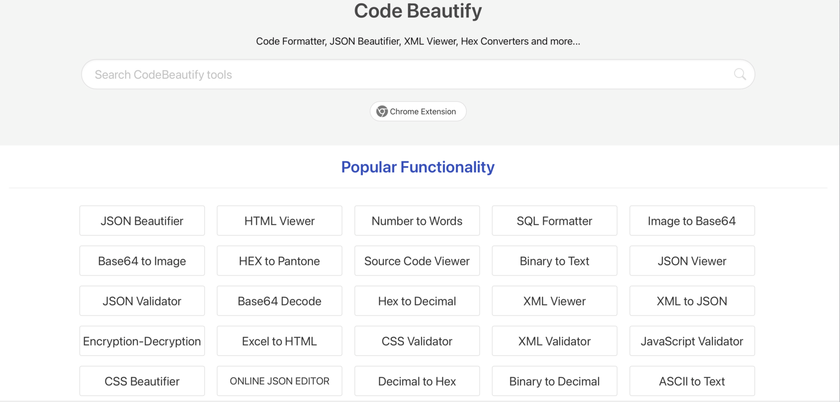Image resolution: width=840 pixels, height=402 pixels.
Task: Open JSON Beautifier tool
Action: click(142, 221)
